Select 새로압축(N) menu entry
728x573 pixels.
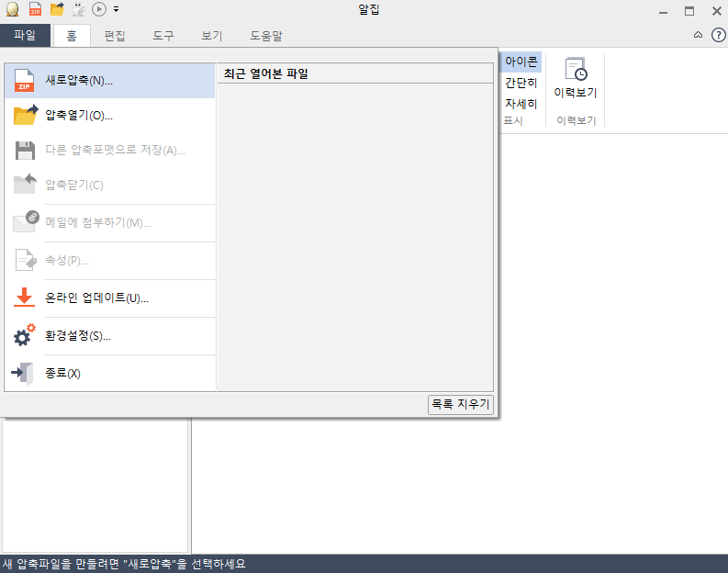tap(109, 80)
